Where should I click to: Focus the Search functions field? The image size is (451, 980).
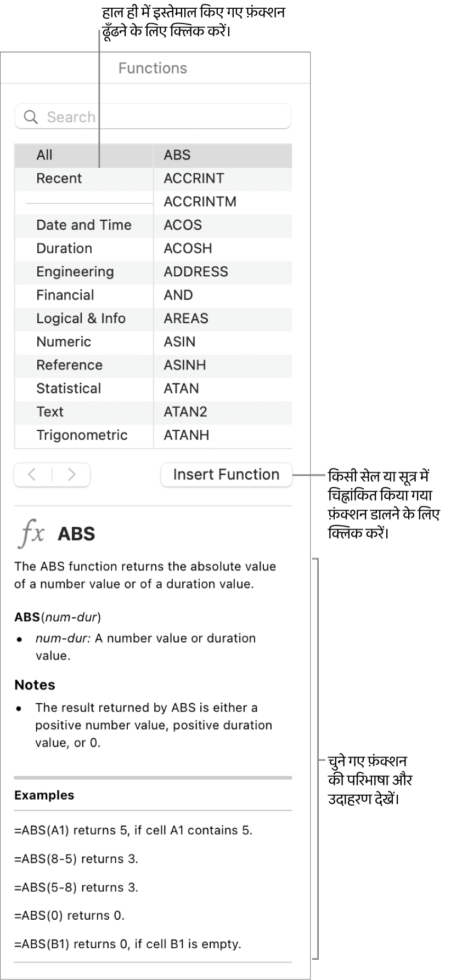tap(165, 117)
